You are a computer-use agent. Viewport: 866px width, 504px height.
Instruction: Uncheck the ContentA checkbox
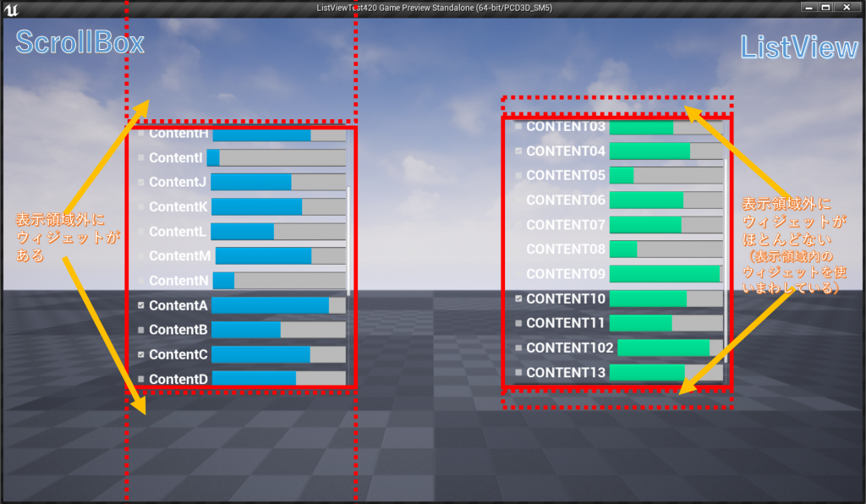141,305
